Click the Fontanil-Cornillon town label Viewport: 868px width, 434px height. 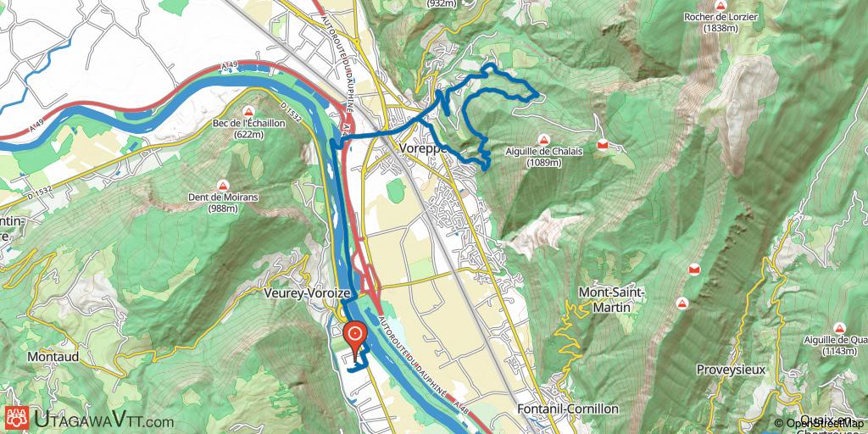pyautogui.click(x=567, y=409)
